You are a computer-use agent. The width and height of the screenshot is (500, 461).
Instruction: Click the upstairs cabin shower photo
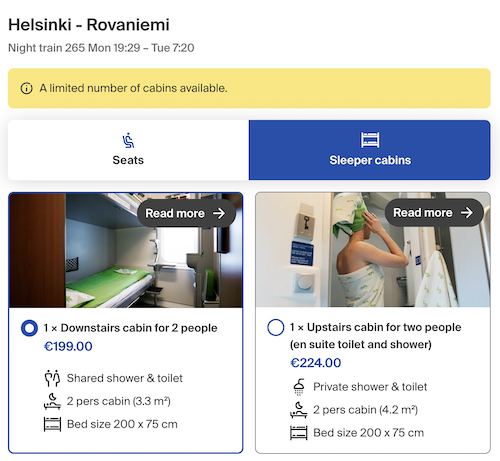373,249
